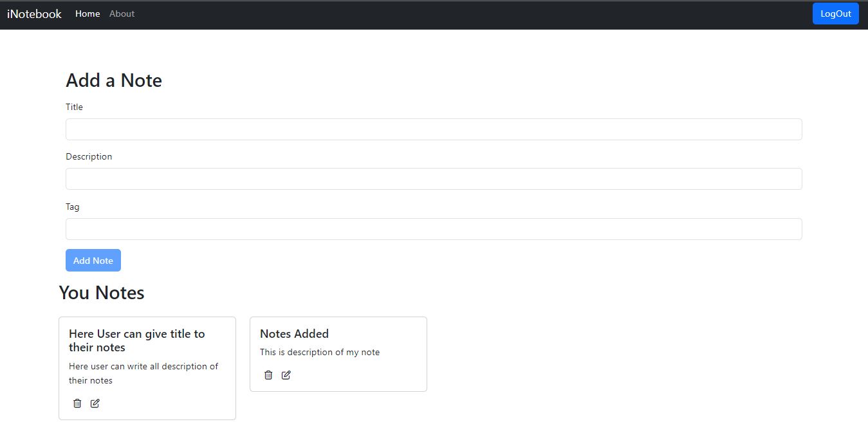Select the 'Here User can give title to their notes' heading
The width and height of the screenshot is (868, 424).
pos(137,340)
